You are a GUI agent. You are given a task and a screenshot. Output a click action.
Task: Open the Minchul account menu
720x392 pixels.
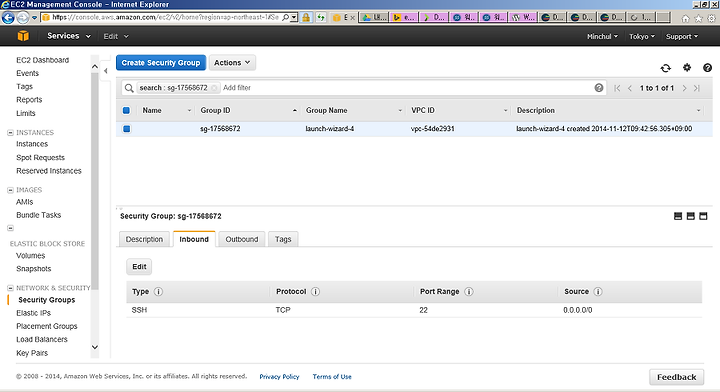click(602, 36)
